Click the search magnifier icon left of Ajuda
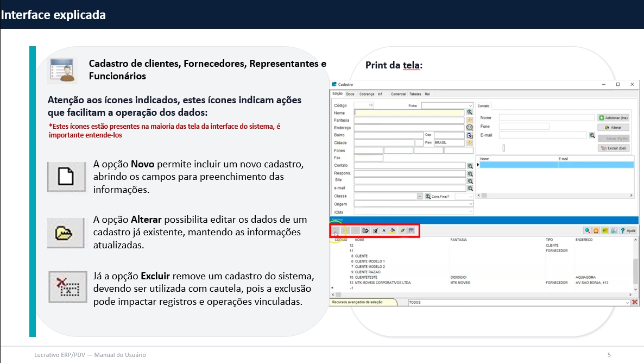644x363 pixels. [587, 230]
